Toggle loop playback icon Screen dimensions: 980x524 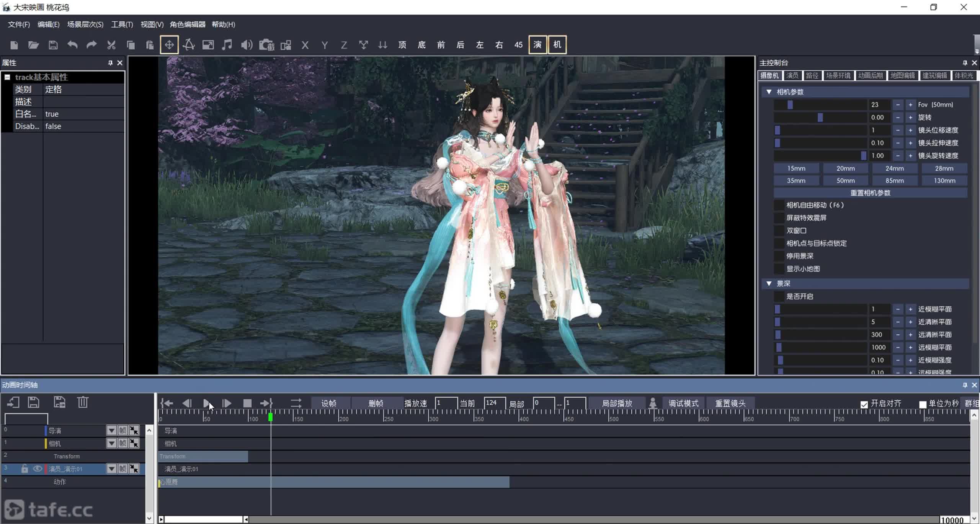[296, 403]
